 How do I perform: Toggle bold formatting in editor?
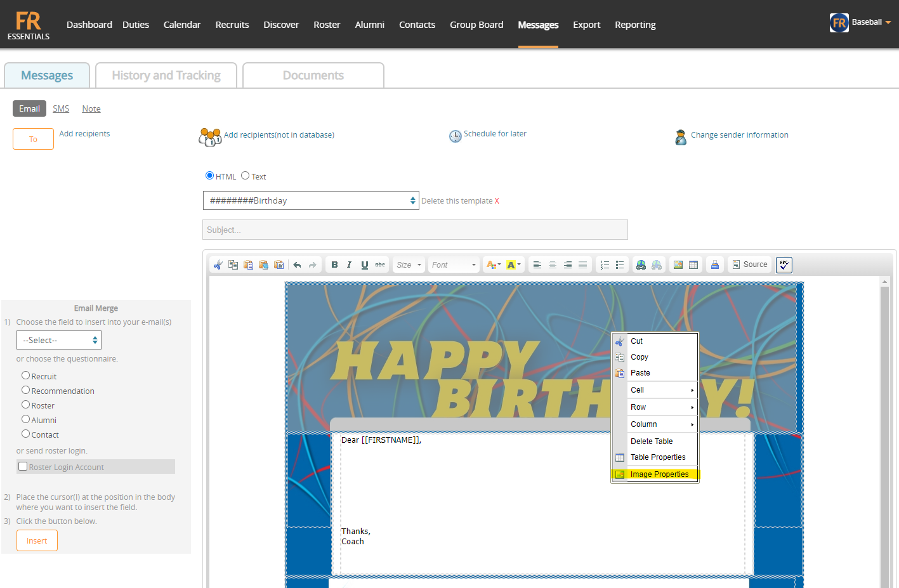click(x=334, y=265)
